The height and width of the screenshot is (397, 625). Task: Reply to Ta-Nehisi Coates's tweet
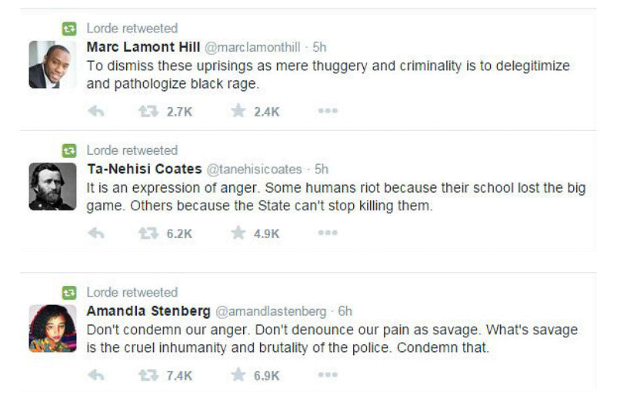[x=96, y=233]
